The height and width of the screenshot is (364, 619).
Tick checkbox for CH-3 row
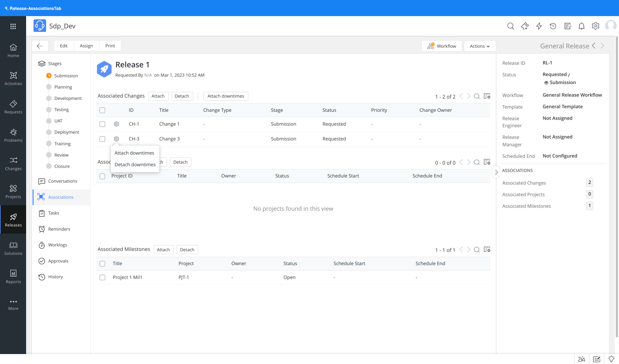102,139
